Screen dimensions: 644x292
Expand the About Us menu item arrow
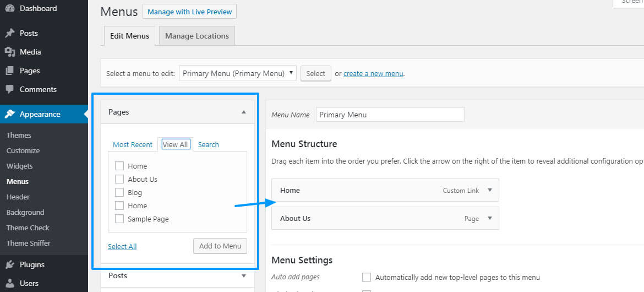click(x=490, y=218)
